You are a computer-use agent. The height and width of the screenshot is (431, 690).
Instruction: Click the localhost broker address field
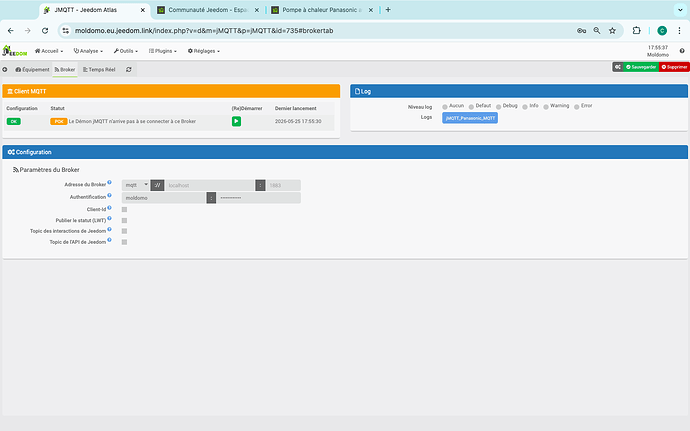click(x=210, y=185)
